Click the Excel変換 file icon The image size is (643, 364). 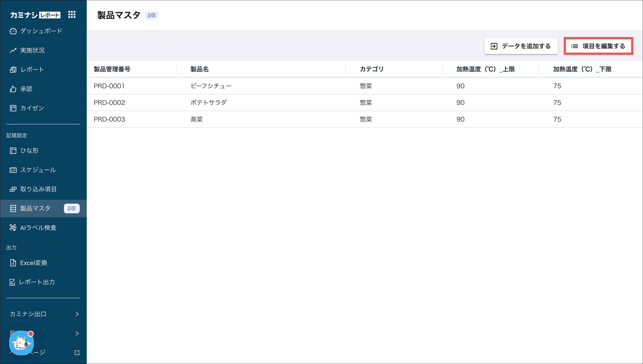click(x=13, y=263)
